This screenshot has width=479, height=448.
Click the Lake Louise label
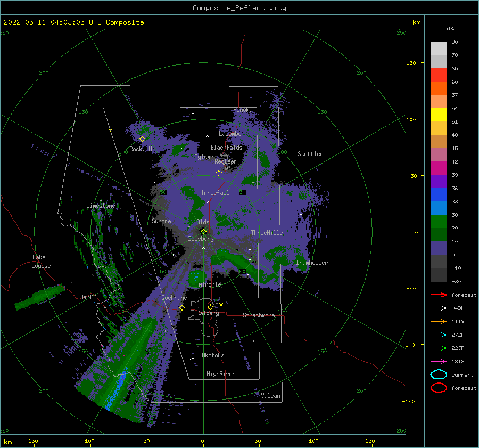(x=41, y=262)
